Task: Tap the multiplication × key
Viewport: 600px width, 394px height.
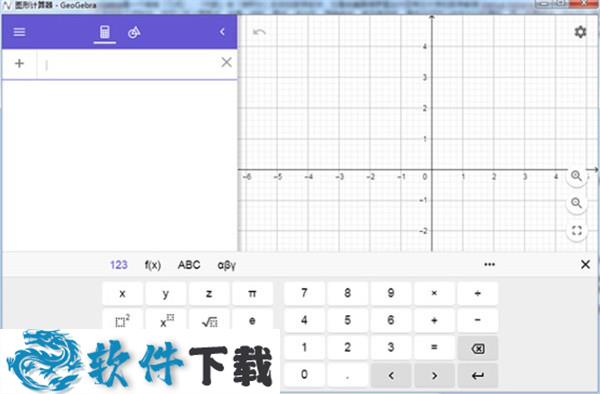Action: point(434,293)
